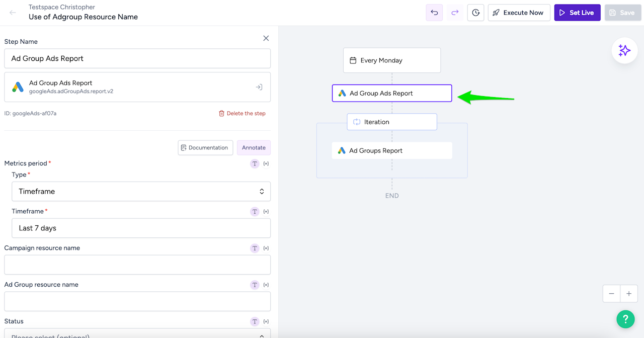Open the version history clock icon
This screenshot has width=644, height=338.
(x=475, y=13)
